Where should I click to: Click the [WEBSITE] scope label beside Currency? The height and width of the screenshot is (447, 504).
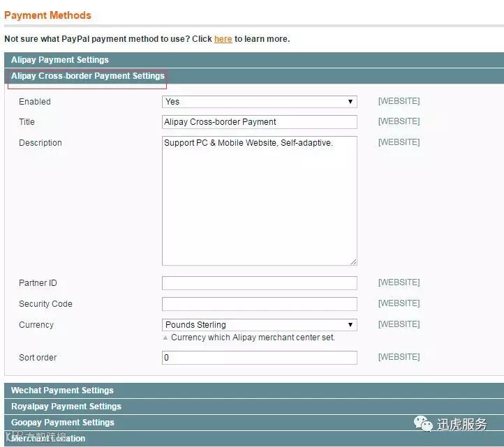click(x=399, y=324)
